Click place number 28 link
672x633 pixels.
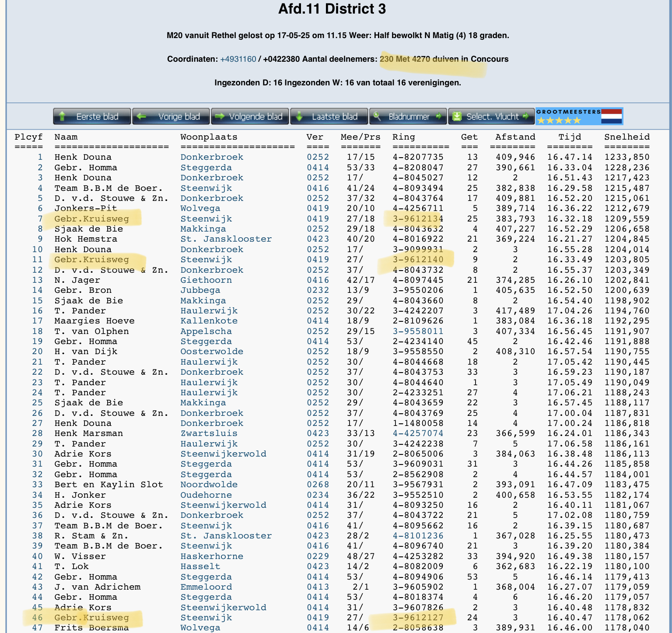(x=37, y=433)
